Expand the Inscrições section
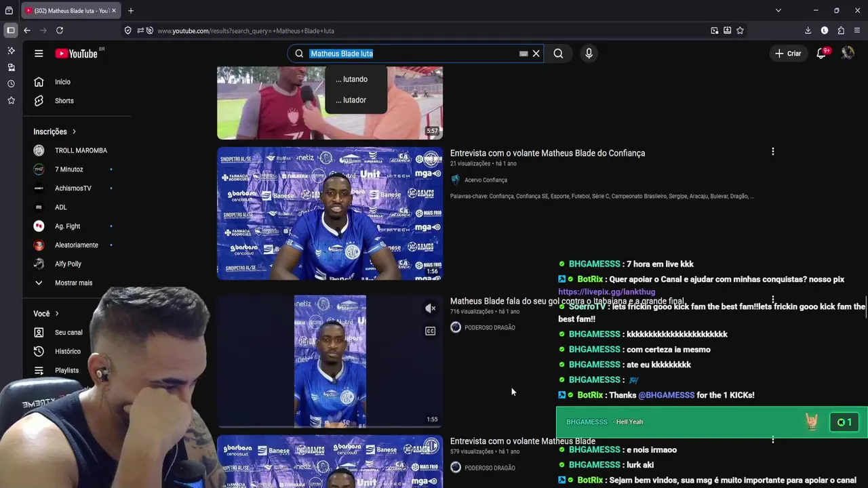This screenshot has width=868, height=488. click(55, 131)
